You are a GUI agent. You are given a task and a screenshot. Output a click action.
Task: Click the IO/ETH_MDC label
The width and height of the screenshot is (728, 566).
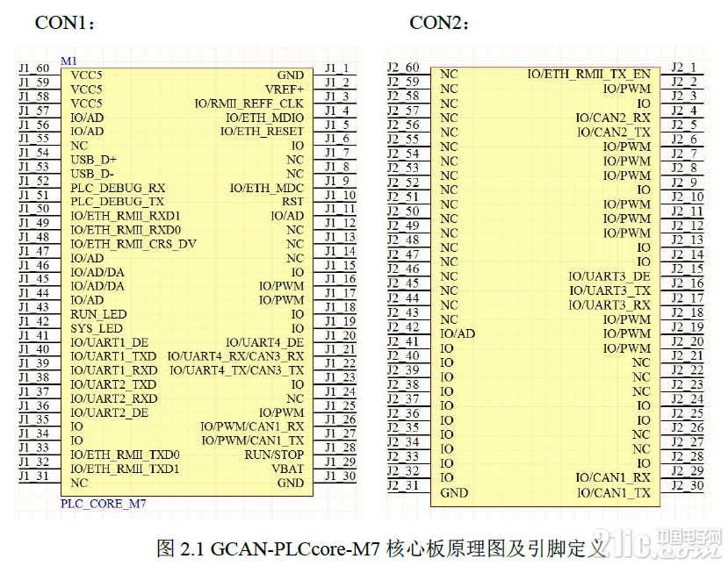pyautogui.click(x=266, y=188)
